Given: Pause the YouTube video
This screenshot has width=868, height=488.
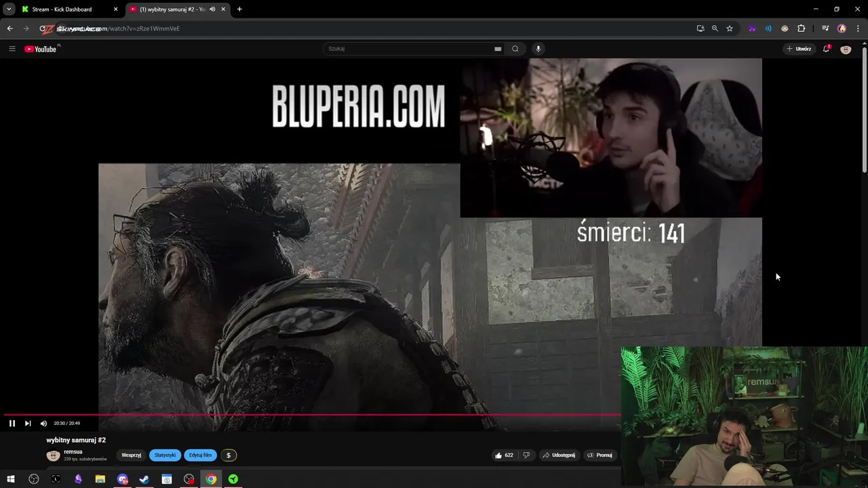Looking at the screenshot, I should [x=12, y=423].
